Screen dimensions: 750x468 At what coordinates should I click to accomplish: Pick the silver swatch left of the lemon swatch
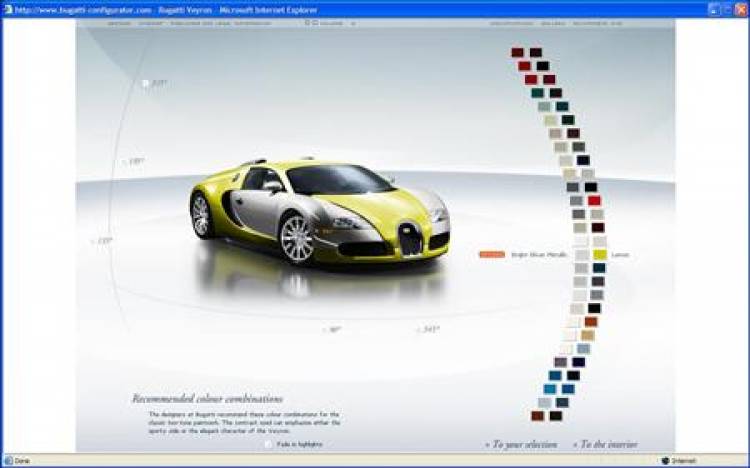[x=582, y=255]
